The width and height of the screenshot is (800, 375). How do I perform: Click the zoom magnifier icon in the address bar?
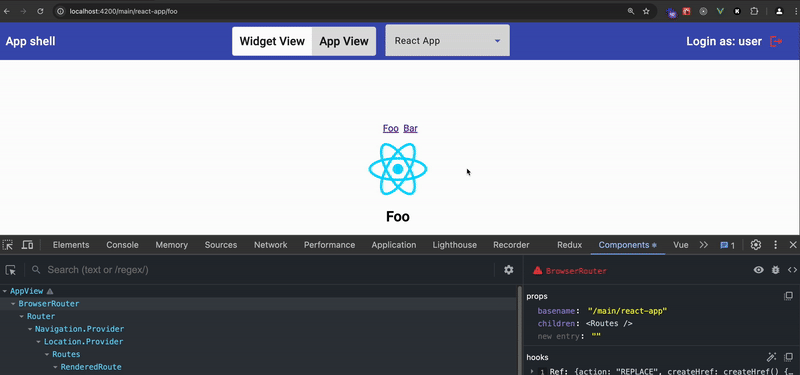[x=631, y=11]
